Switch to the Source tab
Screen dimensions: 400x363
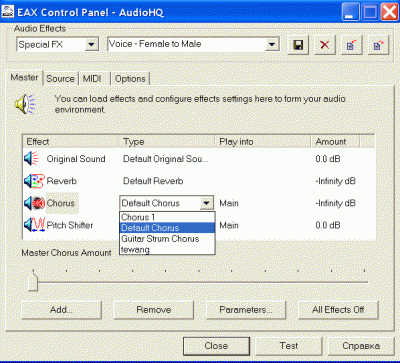(60, 79)
